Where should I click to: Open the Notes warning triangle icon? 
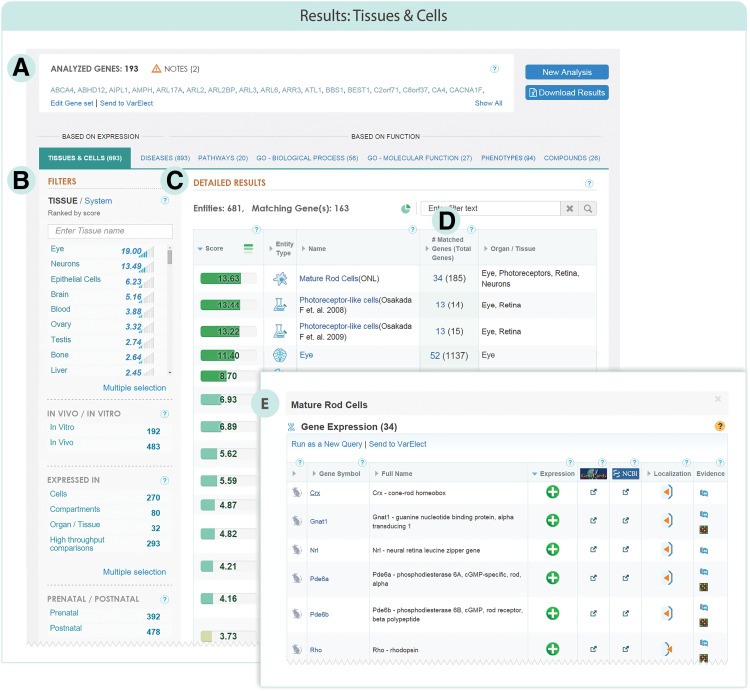(x=156, y=69)
